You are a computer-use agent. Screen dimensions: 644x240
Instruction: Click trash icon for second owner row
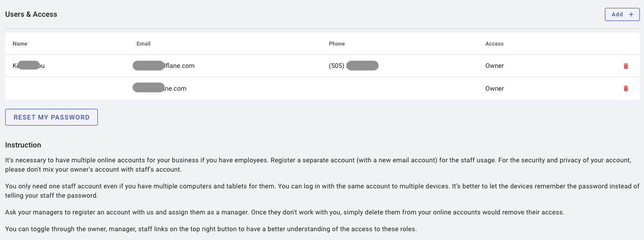[x=626, y=88]
